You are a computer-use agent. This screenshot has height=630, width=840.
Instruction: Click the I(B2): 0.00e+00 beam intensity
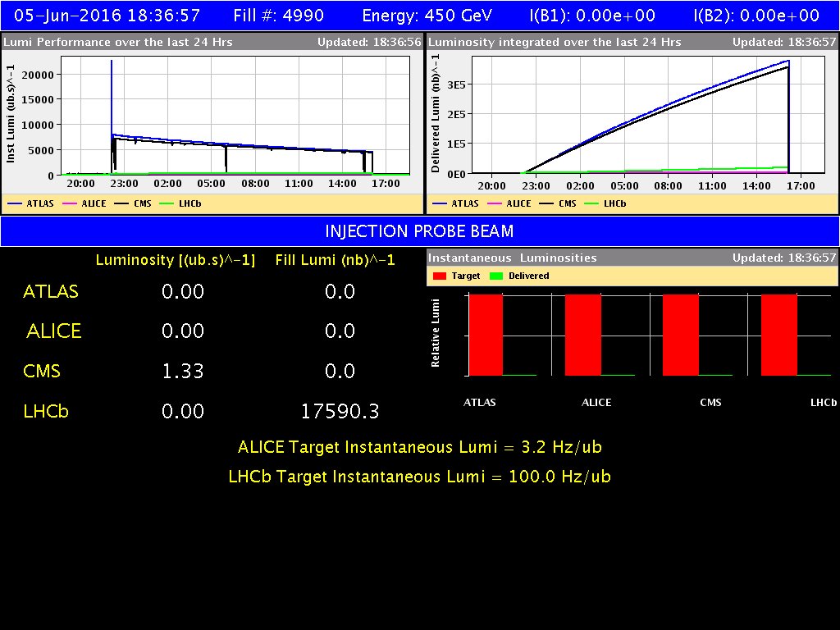pos(756,16)
